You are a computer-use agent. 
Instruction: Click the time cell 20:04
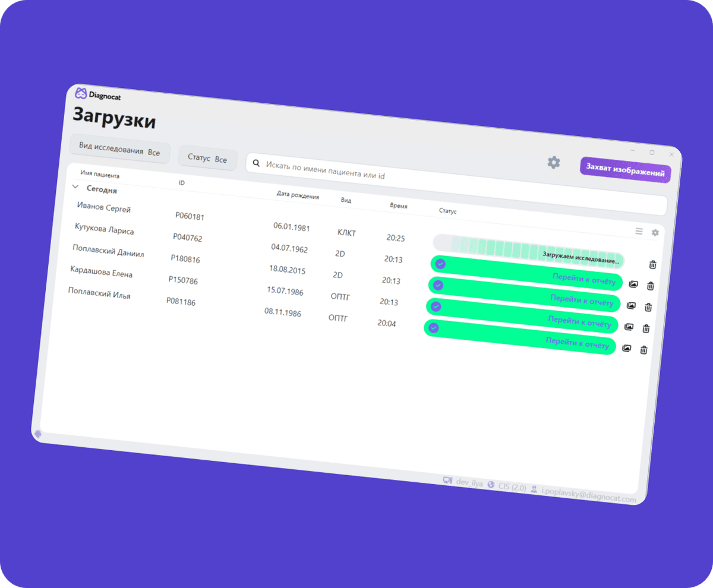(x=386, y=323)
